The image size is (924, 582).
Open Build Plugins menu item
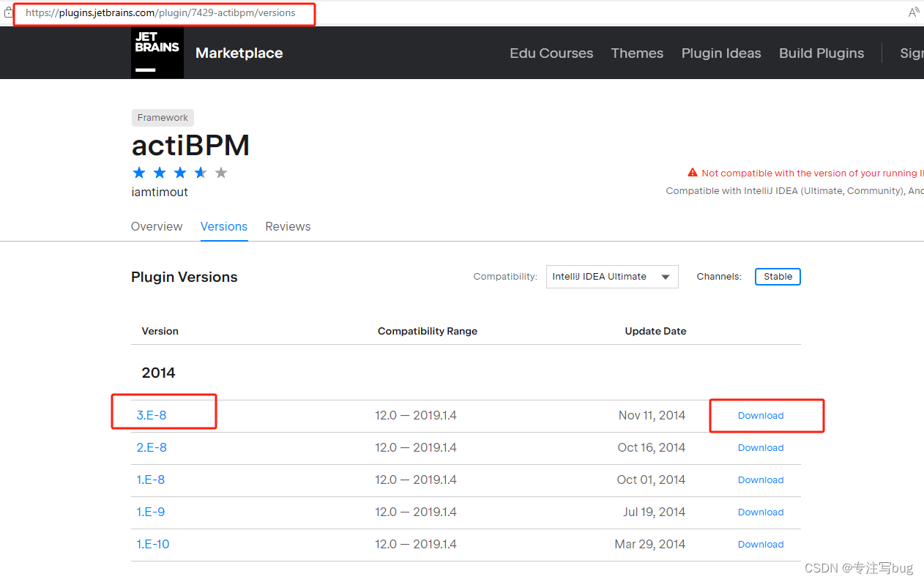pos(821,53)
